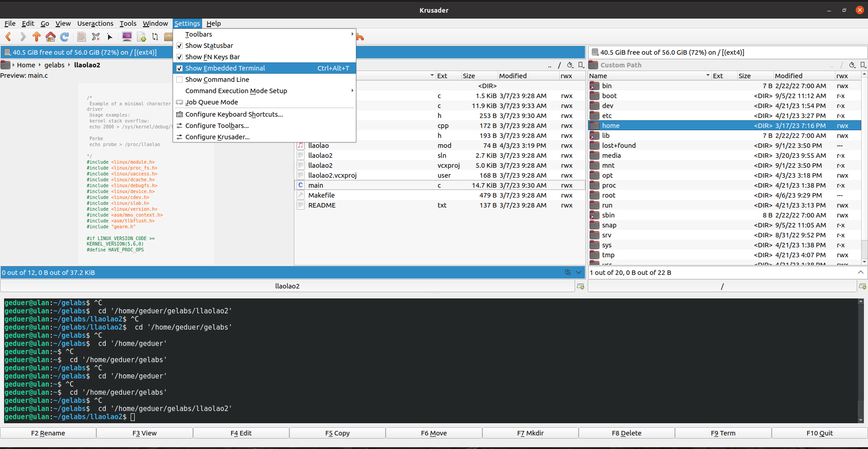Select the README txt file in left panel
The image size is (868, 449).
click(440, 205)
